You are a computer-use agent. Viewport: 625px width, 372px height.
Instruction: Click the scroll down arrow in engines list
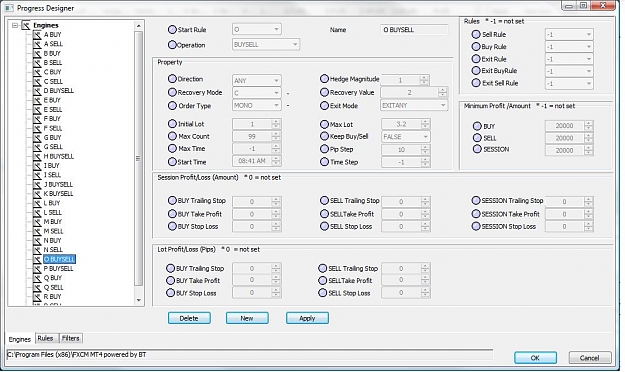coord(138,300)
